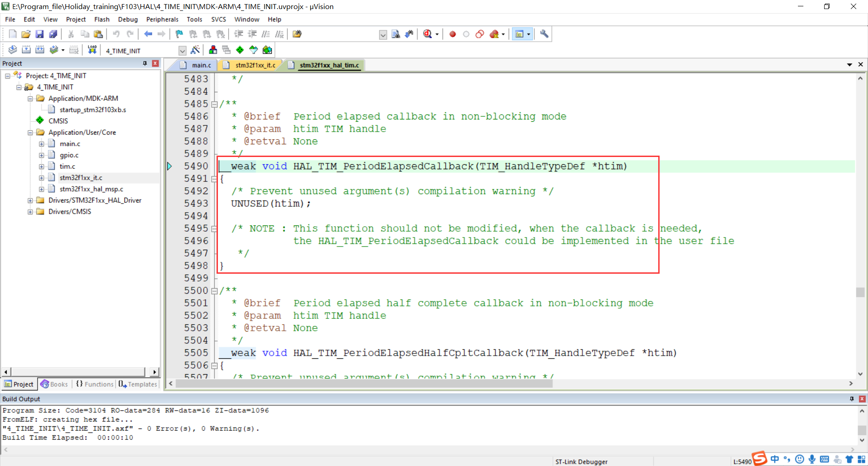Switch to the Books panel tab

[54, 384]
